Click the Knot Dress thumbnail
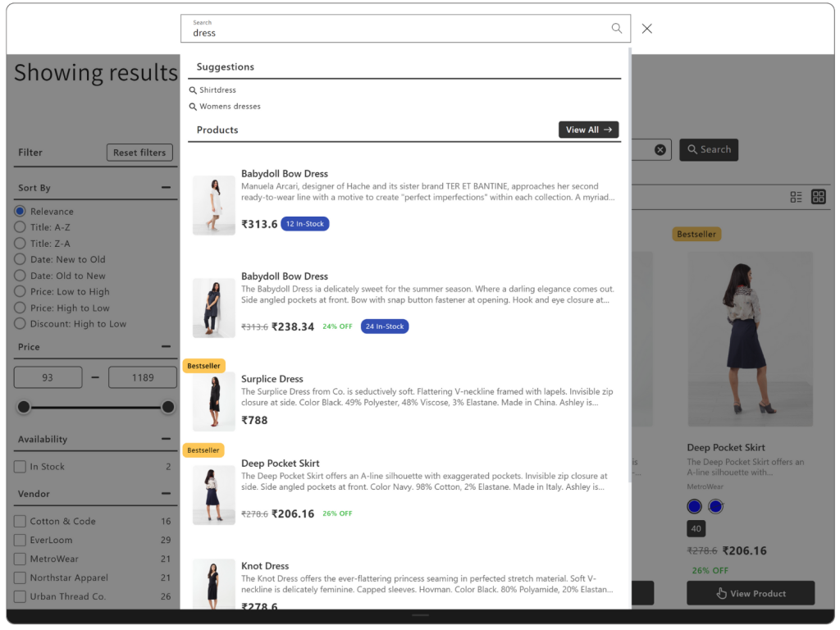Image resolution: width=840 pixels, height=630 pixels. pyautogui.click(x=214, y=584)
